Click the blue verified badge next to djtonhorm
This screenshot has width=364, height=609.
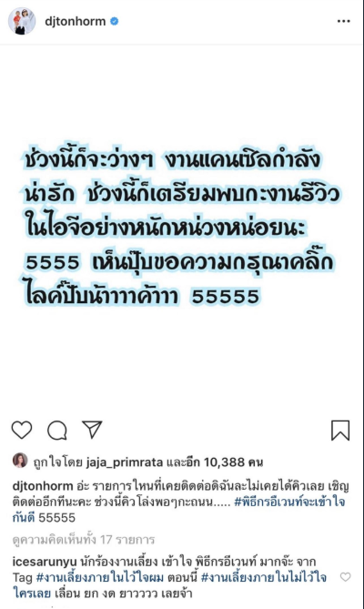[x=115, y=21]
